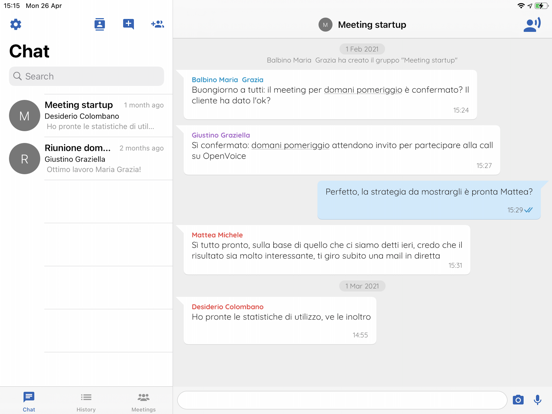Image resolution: width=552 pixels, height=414 pixels.
Task: Create a new group with add-people icon
Action: 157,24
